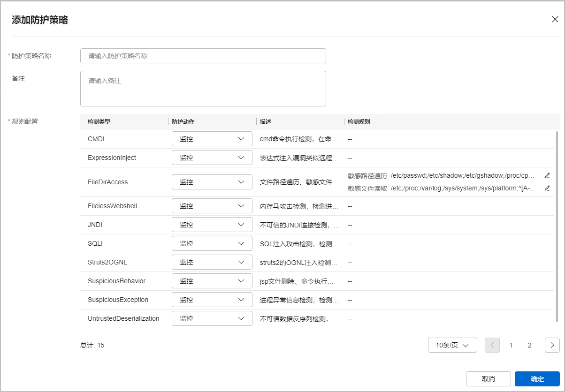Click the SQL注入攻击检测 description cell

click(298, 243)
